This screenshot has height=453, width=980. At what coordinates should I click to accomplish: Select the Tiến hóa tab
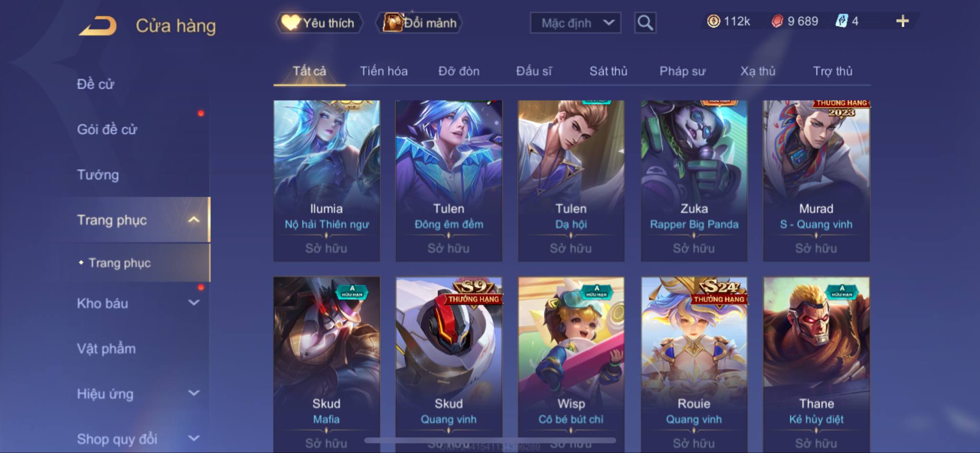point(384,71)
